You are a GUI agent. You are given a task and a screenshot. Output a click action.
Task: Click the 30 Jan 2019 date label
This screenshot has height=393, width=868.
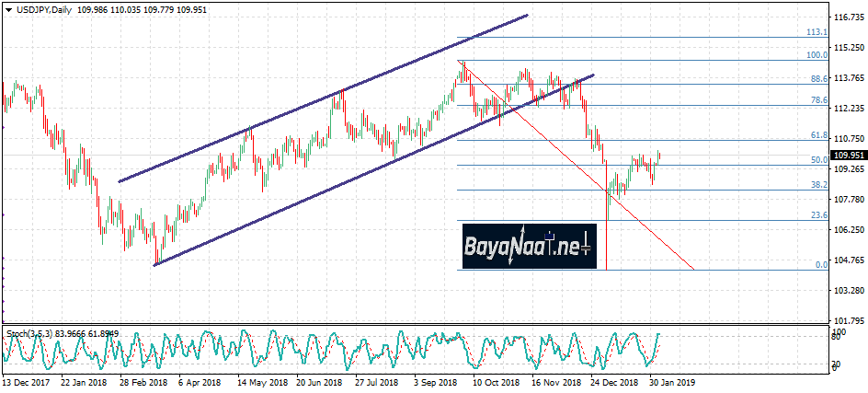pyautogui.click(x=672, y=381)
